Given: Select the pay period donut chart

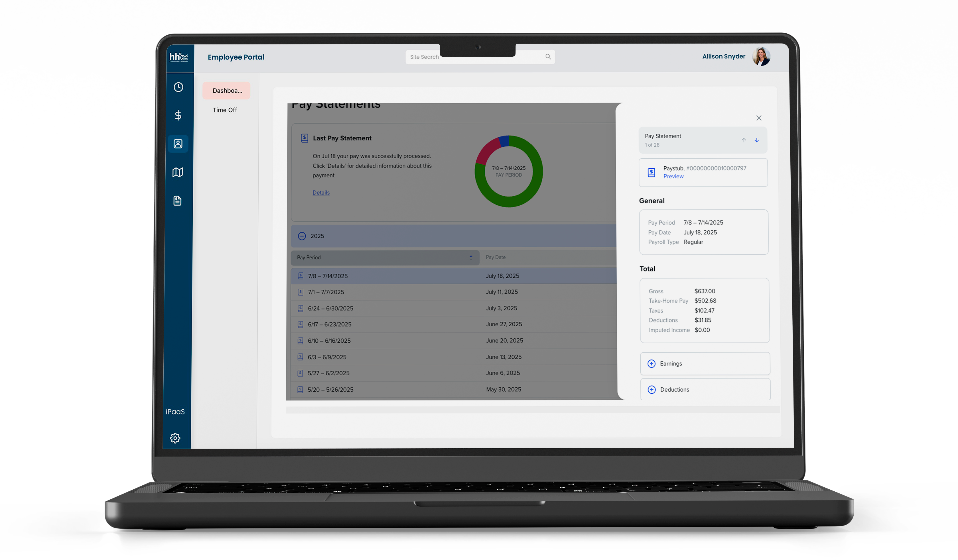Looking at the screenshot, I should click(x=509, y=172).
